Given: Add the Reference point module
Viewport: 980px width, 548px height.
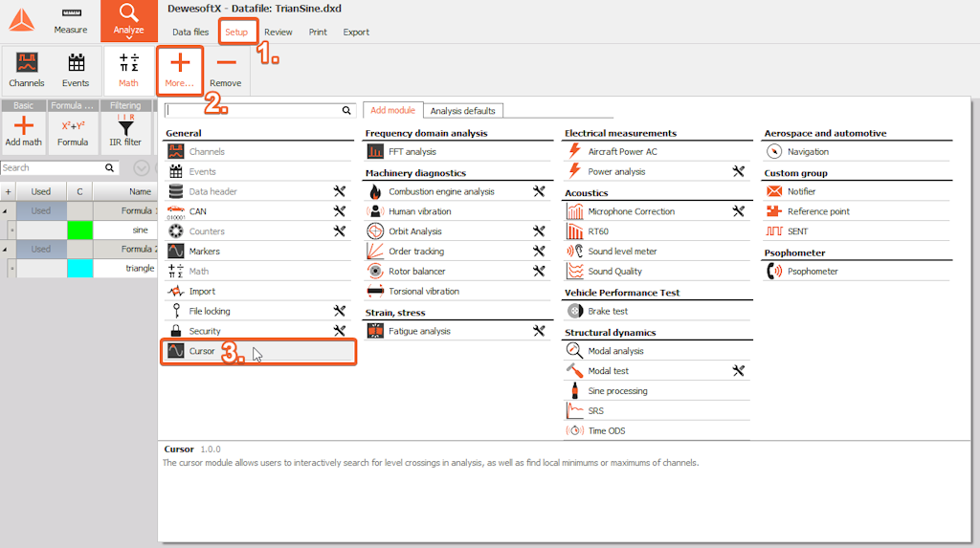Looking at the screenshot, I should 857,211.
